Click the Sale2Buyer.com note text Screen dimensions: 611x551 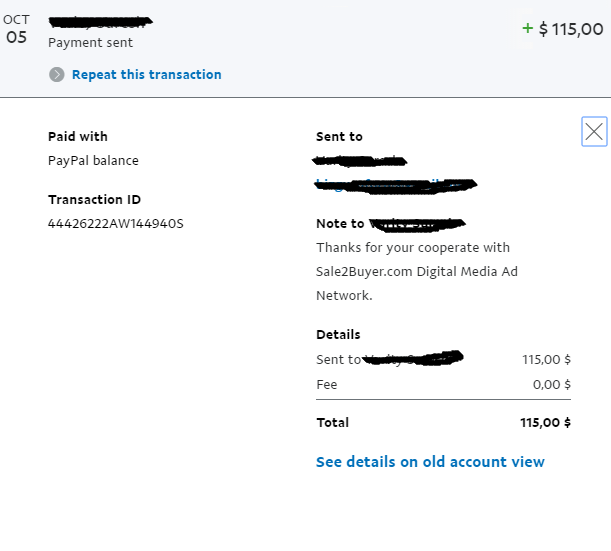[x=417, y=272]
